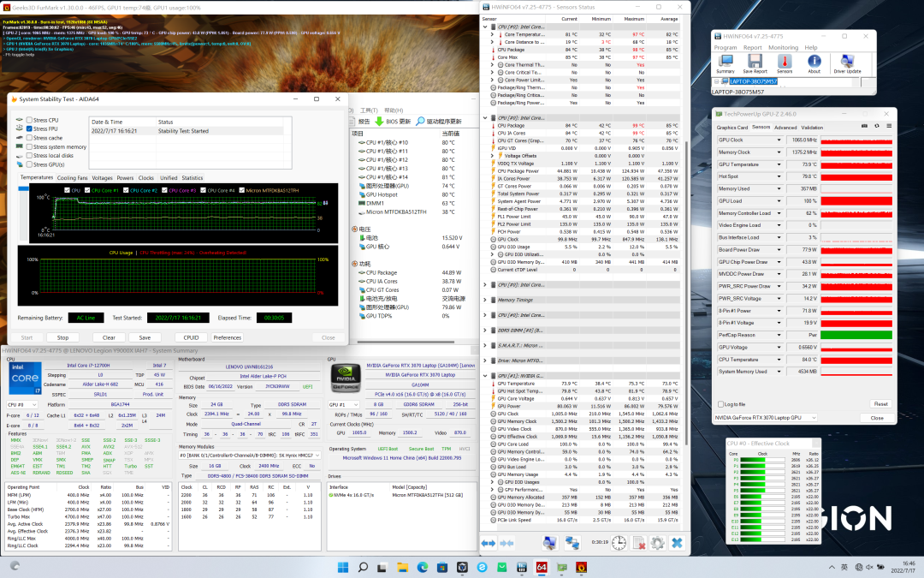
Task: Open the Monitoring menu in HWiNFO64
Action: (782, 48)
